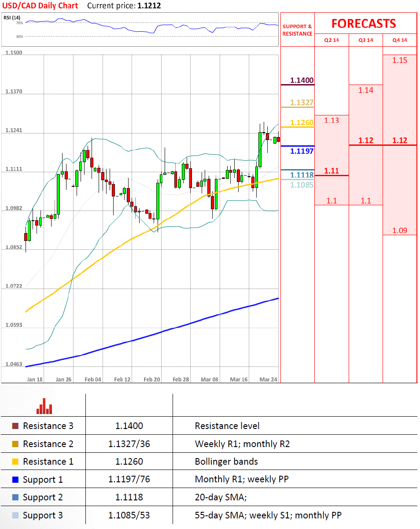Click the Mar 24 date label
This screenshot has width=420, height=529.
click(268, 379)
